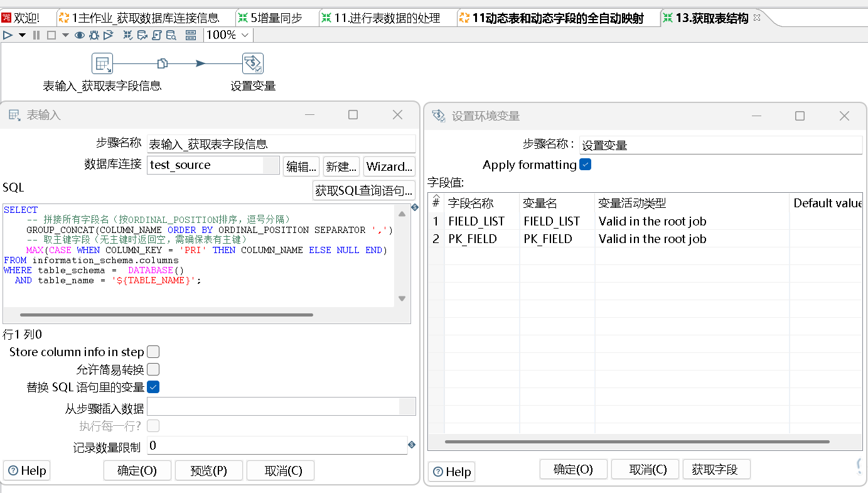The width and height of the screenshot is (868, 493).
Task: Open the run options dropdown arrow
Action: 22,35
